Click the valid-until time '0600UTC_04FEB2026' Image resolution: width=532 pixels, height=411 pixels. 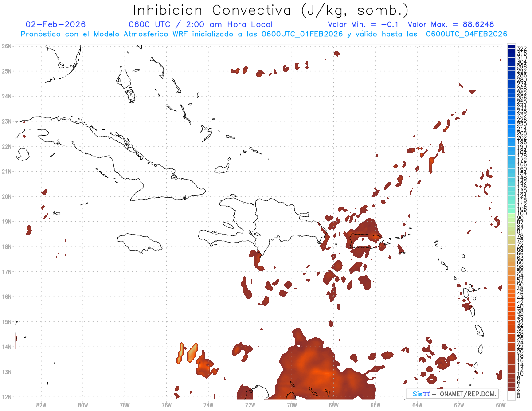tap(466, 34)
